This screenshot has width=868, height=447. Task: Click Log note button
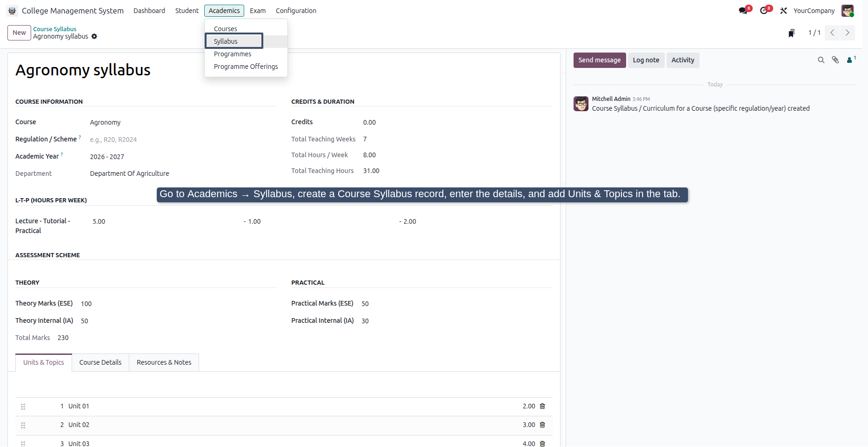[646, 60]
